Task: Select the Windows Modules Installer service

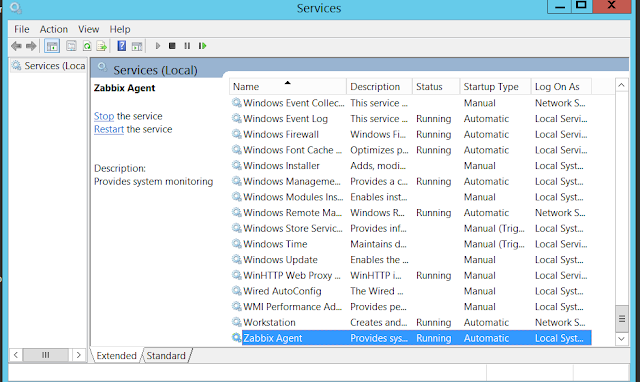Action: (410, 197)
